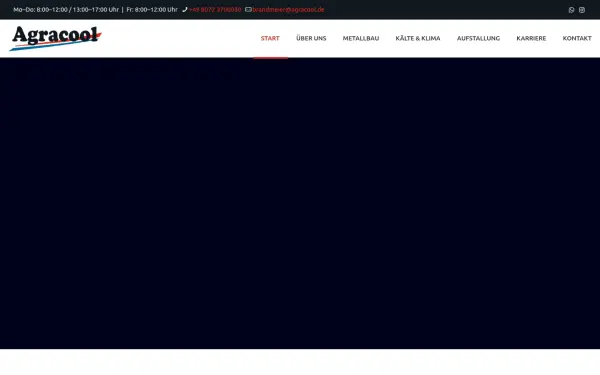Open the Instagram icon in top bar
This screenshot has height=375, width=600.
tap(582, 10)
